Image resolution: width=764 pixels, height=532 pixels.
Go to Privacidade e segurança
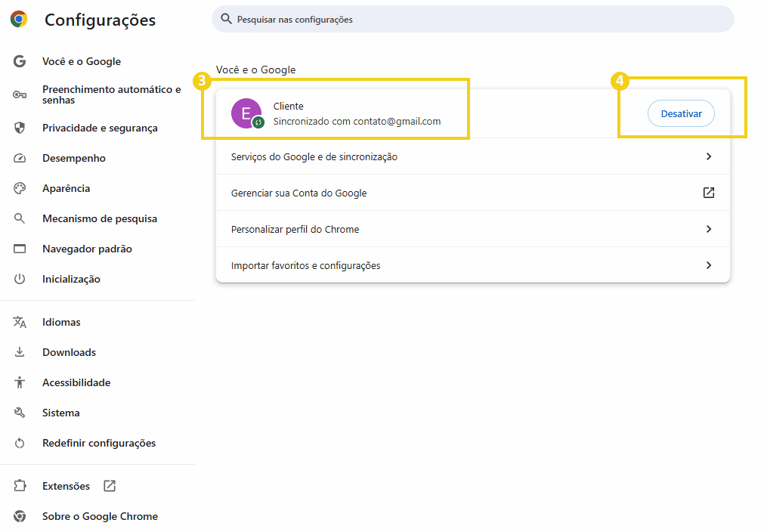pos(100,128)
